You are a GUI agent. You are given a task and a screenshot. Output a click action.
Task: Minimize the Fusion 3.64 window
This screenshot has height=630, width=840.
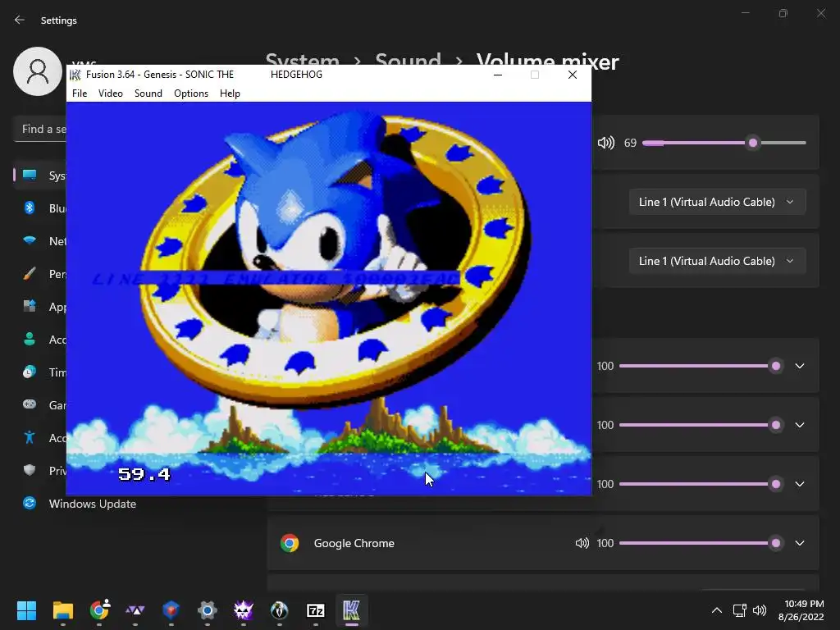tap(498, 75)
